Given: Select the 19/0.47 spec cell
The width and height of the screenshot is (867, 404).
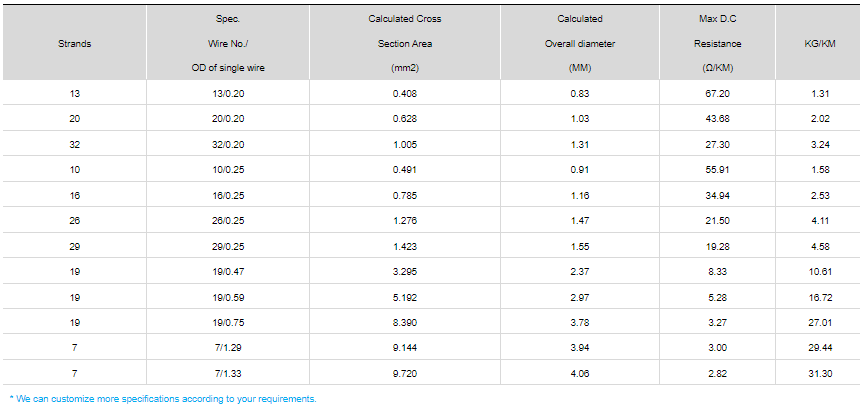Looking at the screenshot, I should pos(228,271).
